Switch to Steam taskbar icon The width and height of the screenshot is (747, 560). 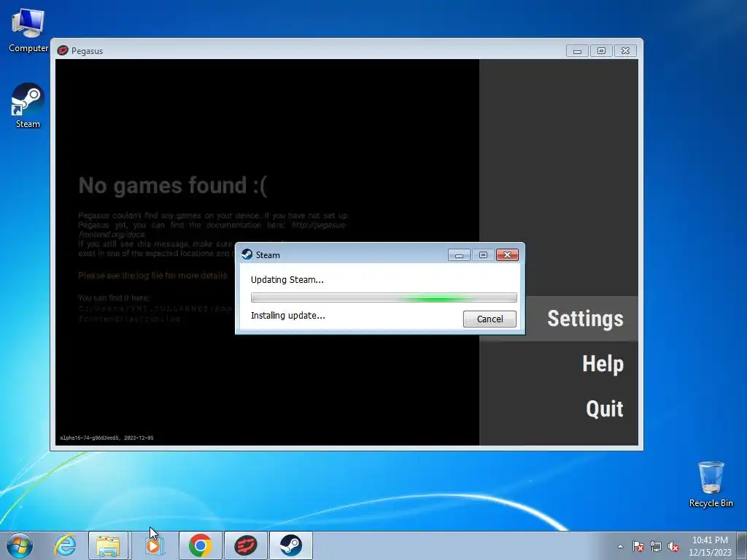click(290, 545)
